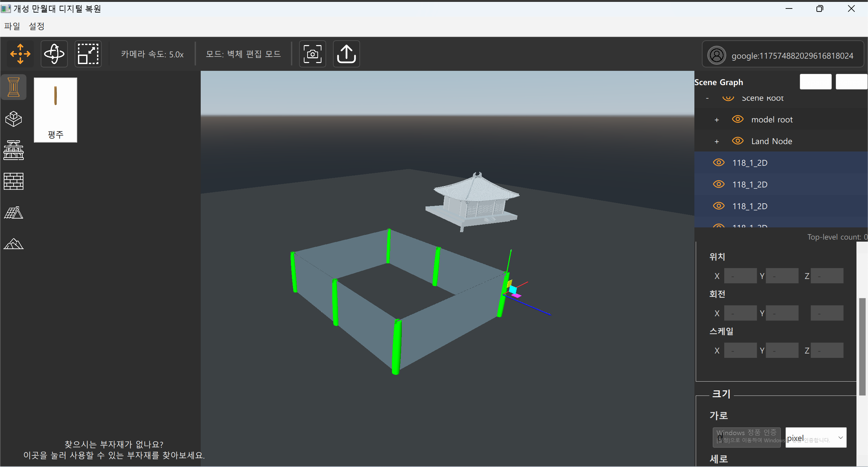Open the pixel unit dropdown
Viewport: 868px width, 467px height.
tap(815, 438)
